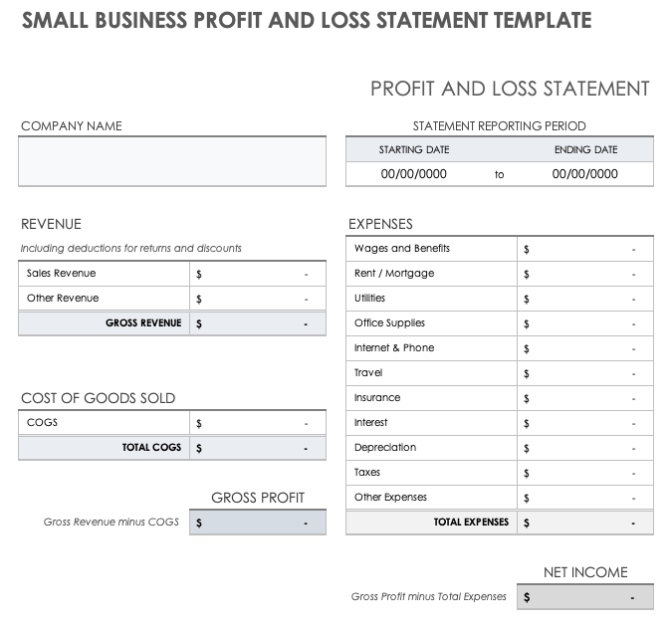Click the Other Revenue amount cell
Viewport: 672px width, 633px height.
pyautogui.click(x=257, y=299)
